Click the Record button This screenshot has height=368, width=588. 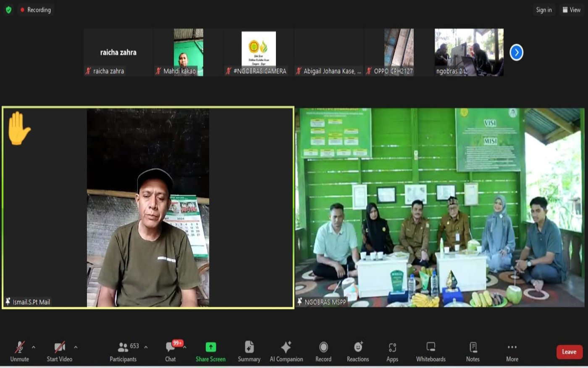pyautogui.click(x=323, y=352)
